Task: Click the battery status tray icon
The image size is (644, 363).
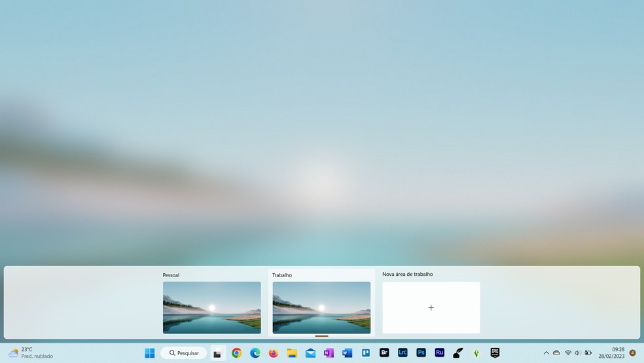Action: [588, 353]
